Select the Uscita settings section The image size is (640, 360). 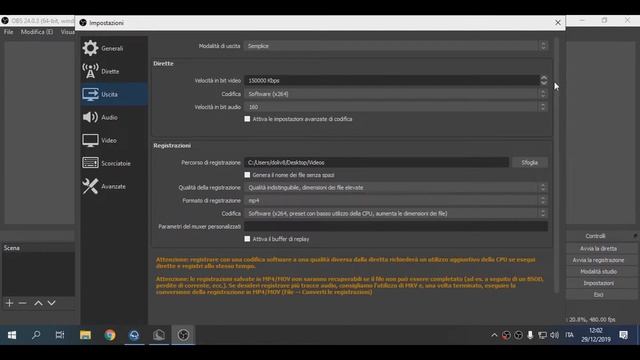point(114,94)
